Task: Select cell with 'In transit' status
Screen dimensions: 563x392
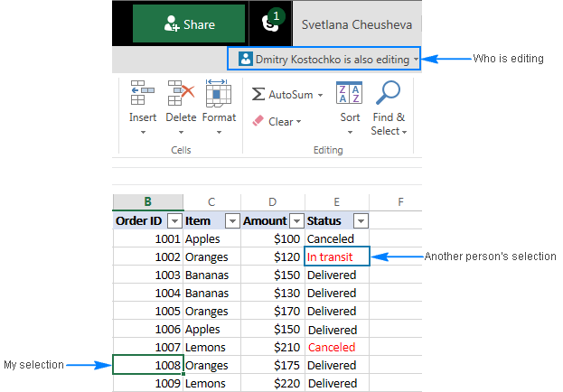Action: (x=338, y=257)
